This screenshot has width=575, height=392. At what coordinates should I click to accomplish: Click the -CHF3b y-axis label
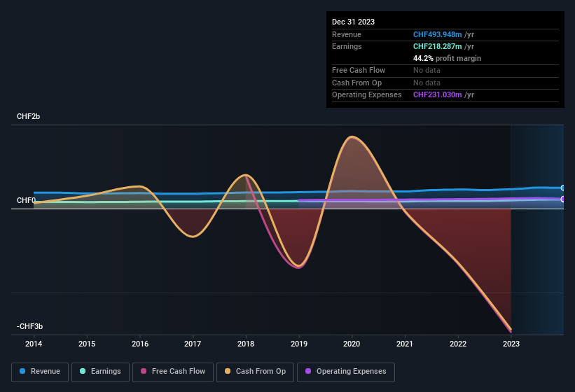point(29,326)
